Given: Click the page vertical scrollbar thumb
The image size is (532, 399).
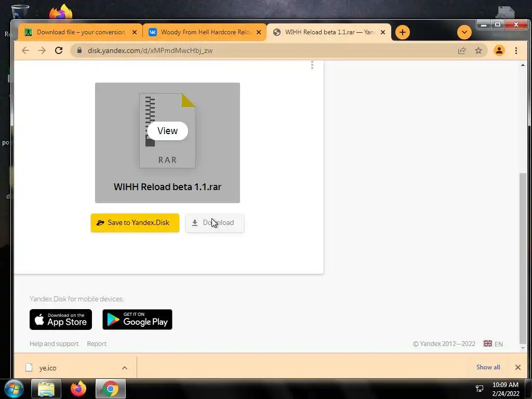Looking at the screenshot, I should coord(523,258).
